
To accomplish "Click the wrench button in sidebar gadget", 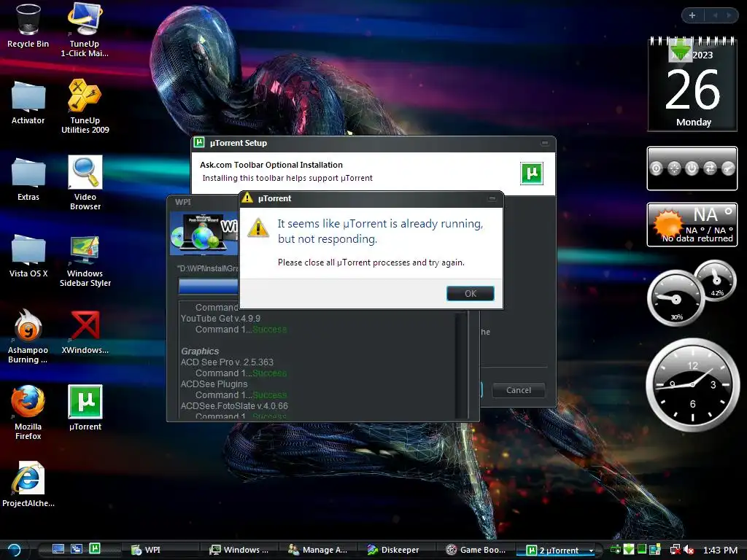I will pos(728,168).
